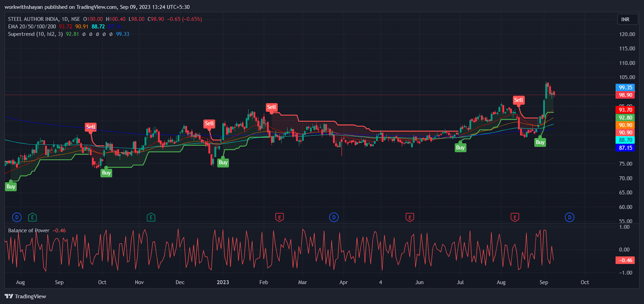The image size is (644, 304).
Task: Click the red E earnings marker in February
Action: click(x=279, y=218)
